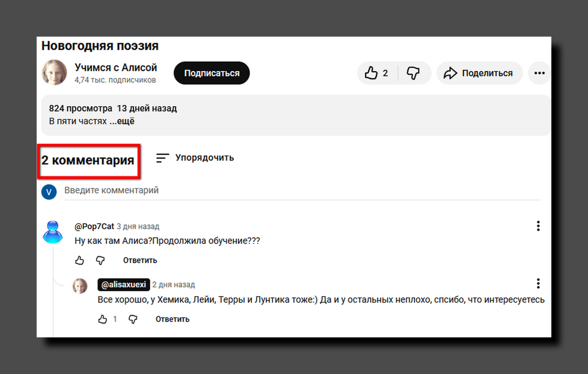588x374 pixels.
Task: Open options menu for the @Pop7Cat comment
Action: pos(538,226)
